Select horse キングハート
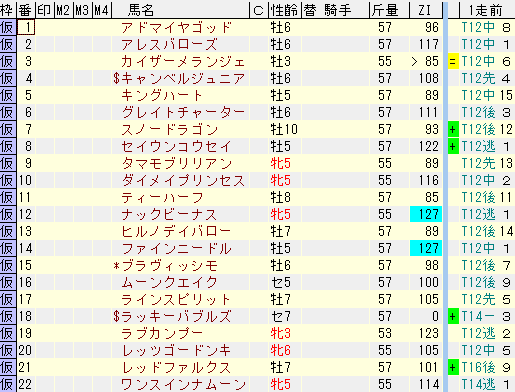 tap(162, 95)
